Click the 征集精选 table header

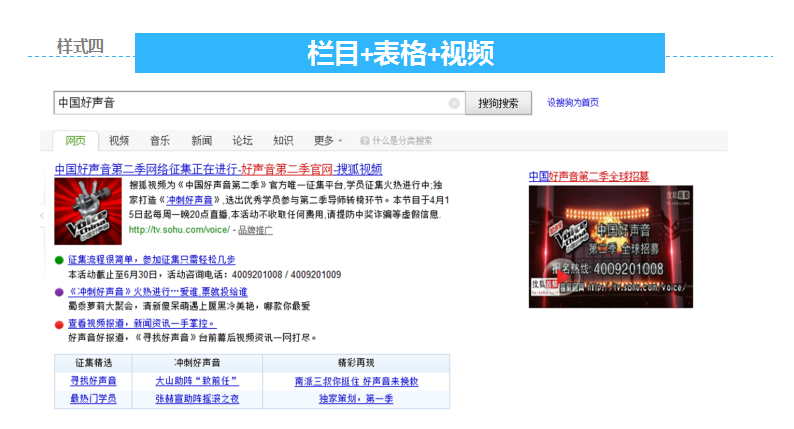(93, 363)
